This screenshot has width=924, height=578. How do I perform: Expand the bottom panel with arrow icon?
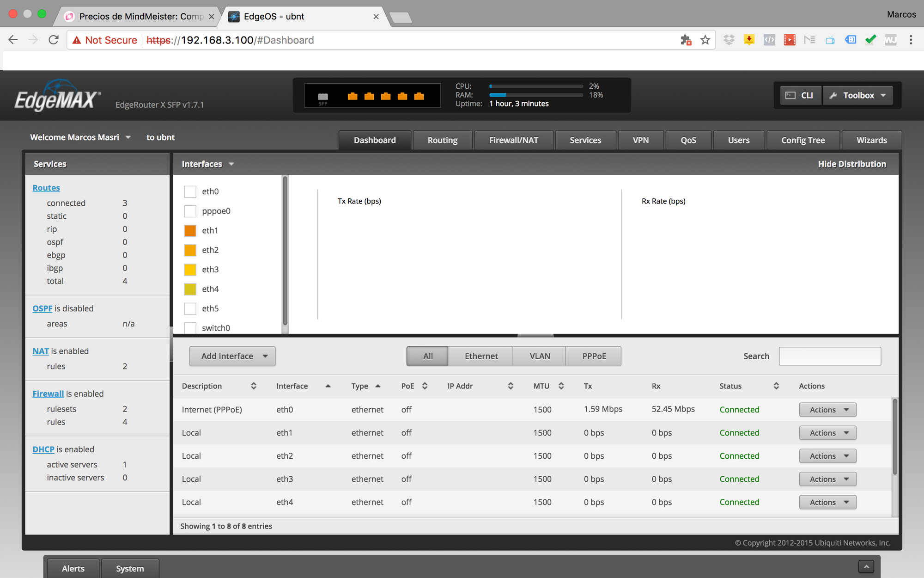coord(866,566)
